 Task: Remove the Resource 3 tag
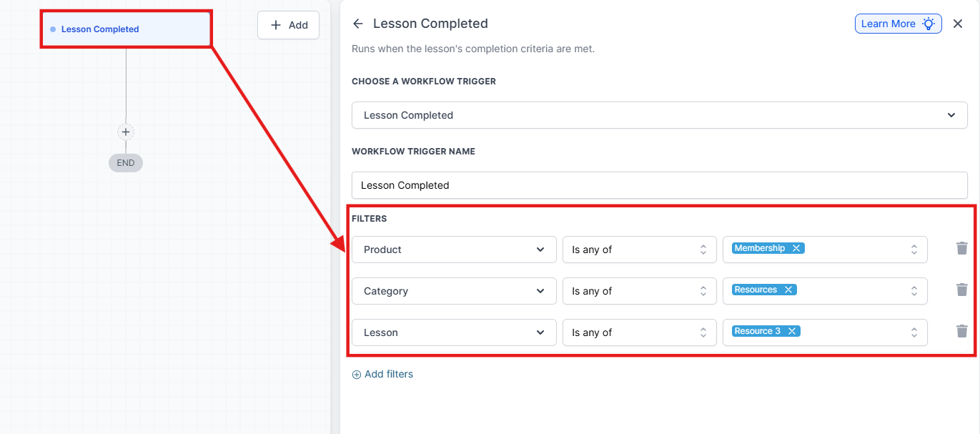[x=792, y=331]
